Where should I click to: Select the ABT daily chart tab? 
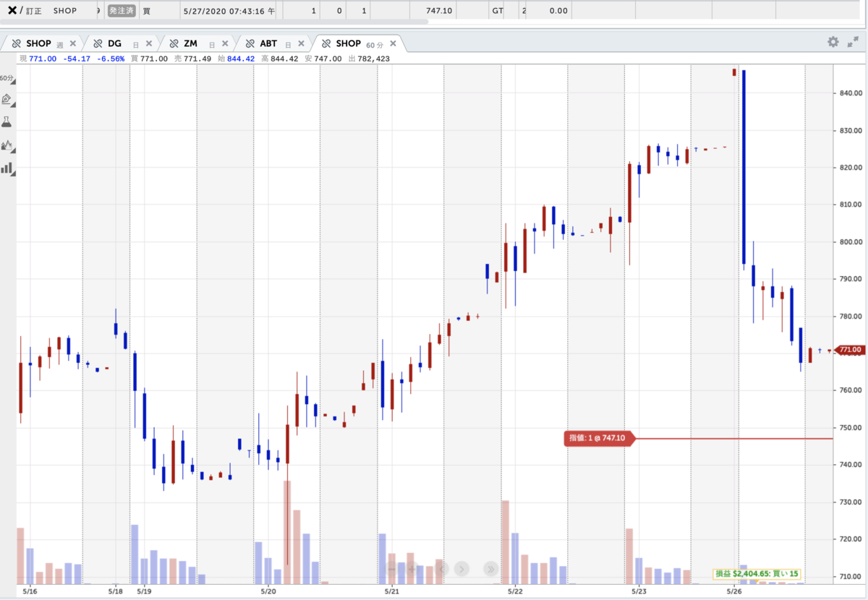272,43
